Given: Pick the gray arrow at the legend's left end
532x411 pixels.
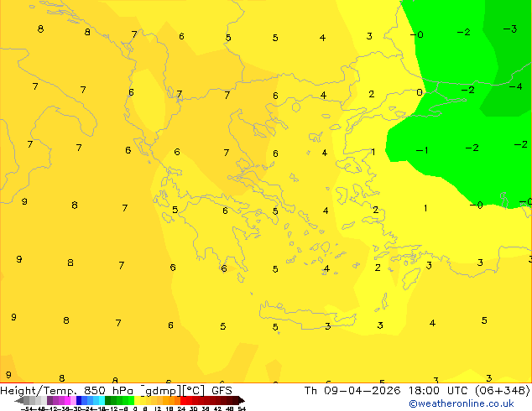Looking at the screenshot, I should (x=19, y=400).
